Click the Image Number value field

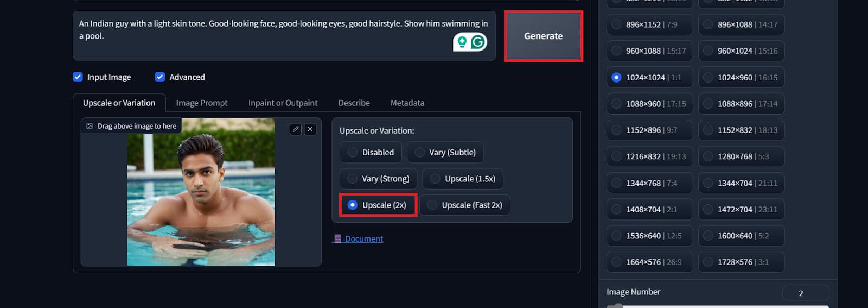tap(805, 293)
